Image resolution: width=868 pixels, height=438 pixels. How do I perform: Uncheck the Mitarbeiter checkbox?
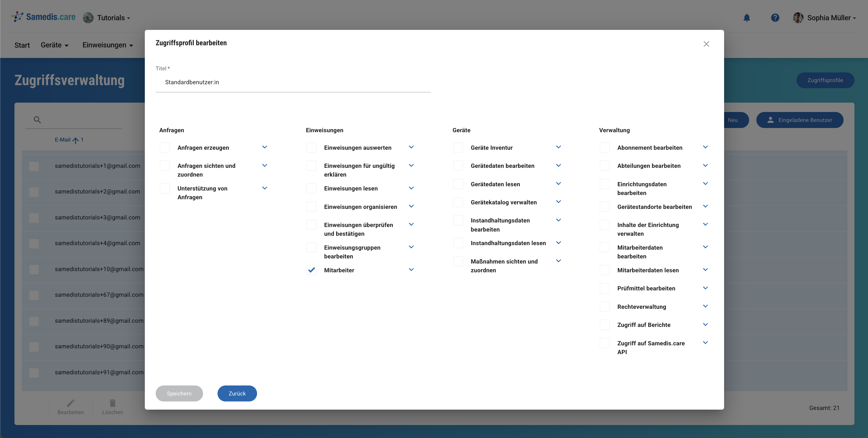point(311,270)
